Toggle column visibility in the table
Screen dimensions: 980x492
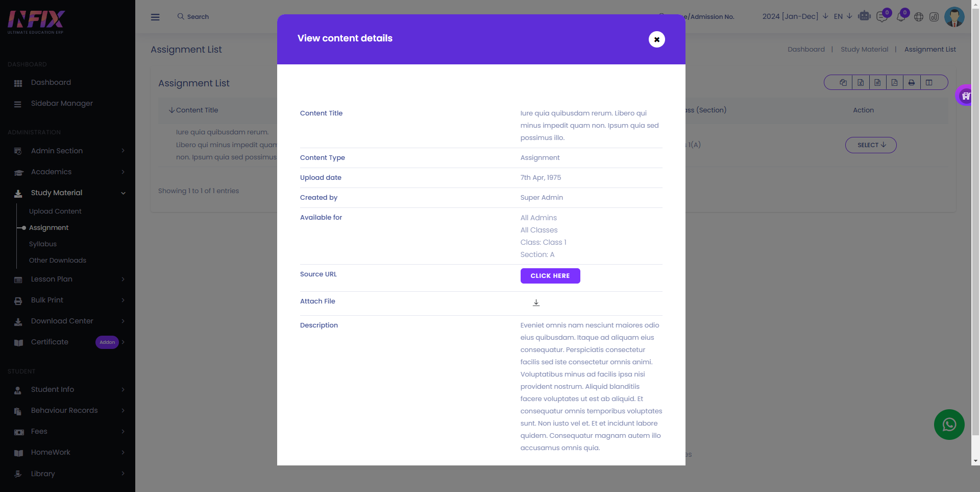point(929,82)
